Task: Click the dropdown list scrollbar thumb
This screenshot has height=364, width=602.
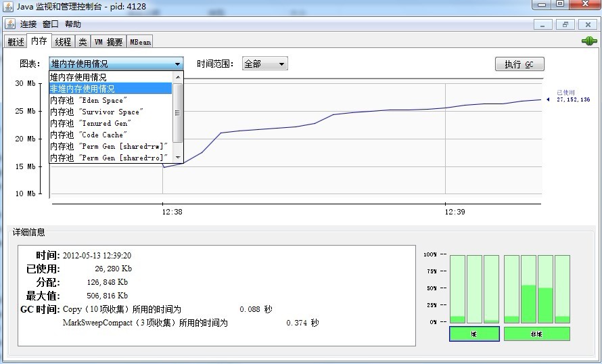Action: 178,113
